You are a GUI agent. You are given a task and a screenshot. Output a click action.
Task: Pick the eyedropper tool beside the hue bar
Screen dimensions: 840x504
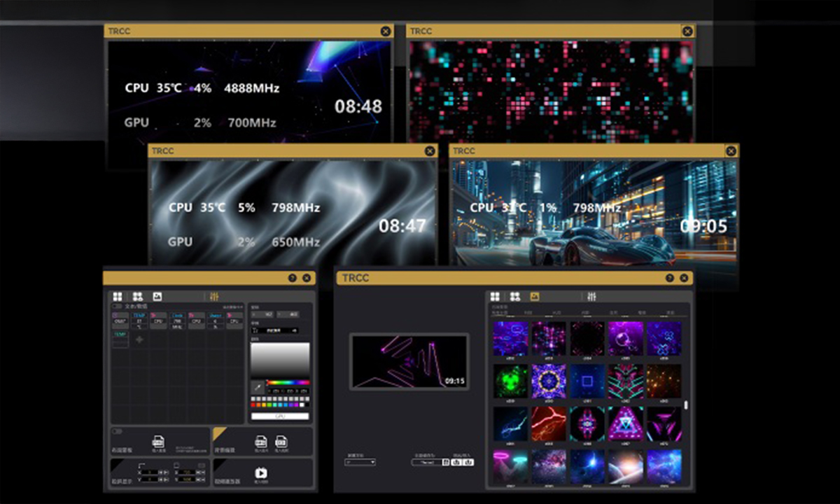tap(257, 386)
